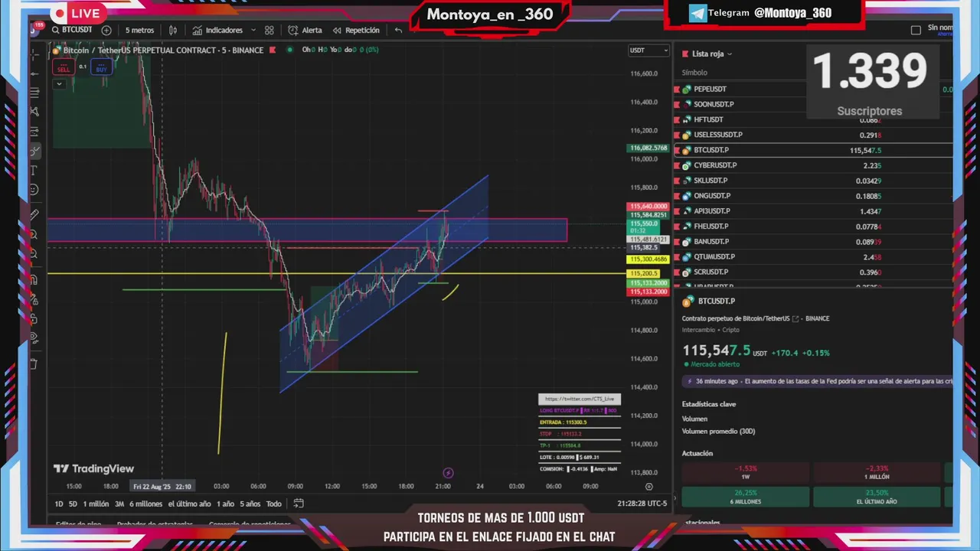The height and width of the screenshot is (551, 980).
Task: Open the indicator templates grid
Action: pyautogui.click(x=269, y=30)
